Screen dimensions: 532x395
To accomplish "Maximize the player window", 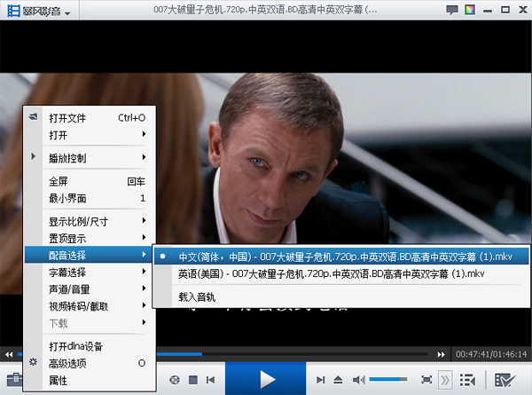I will tap(505, 10).
